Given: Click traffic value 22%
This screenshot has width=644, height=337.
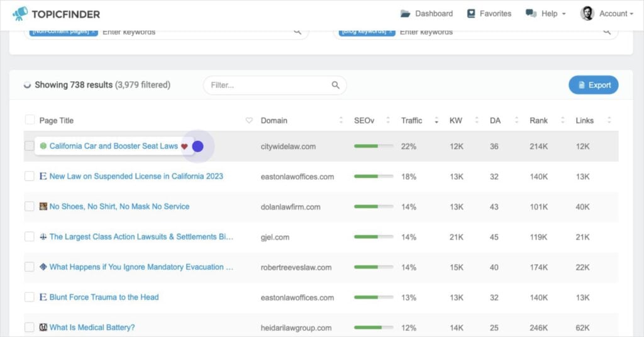Looking at the screenshot, I should pyautogui.click(x=409, y=146).
